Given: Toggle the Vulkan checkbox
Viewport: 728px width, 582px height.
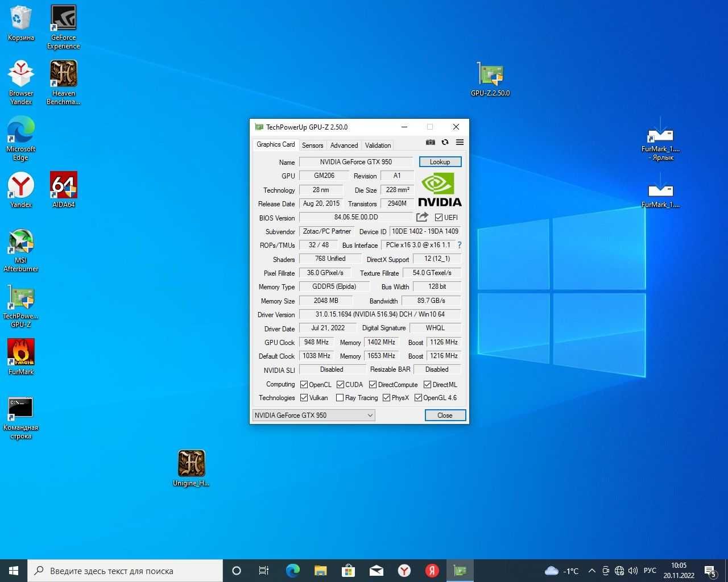Looking at the screenshot, I should (304, 397).
